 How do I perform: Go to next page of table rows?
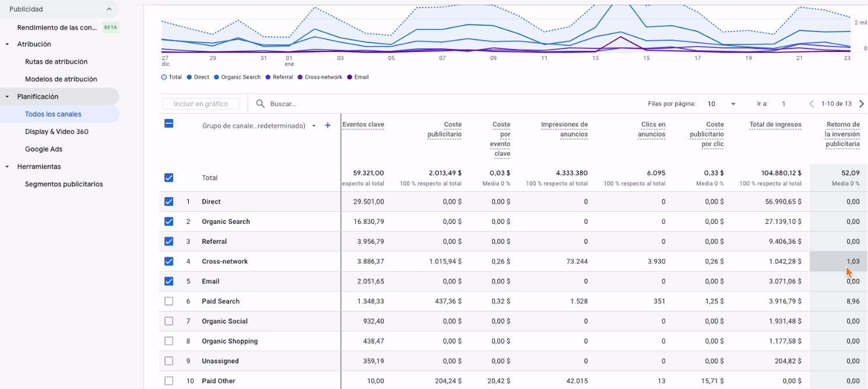pos(861,104)
